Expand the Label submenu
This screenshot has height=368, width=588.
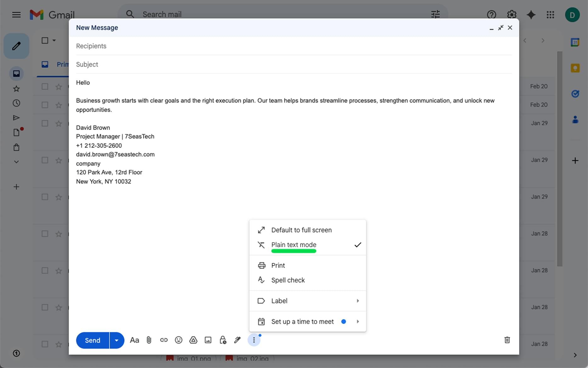(x=308, y=301)
